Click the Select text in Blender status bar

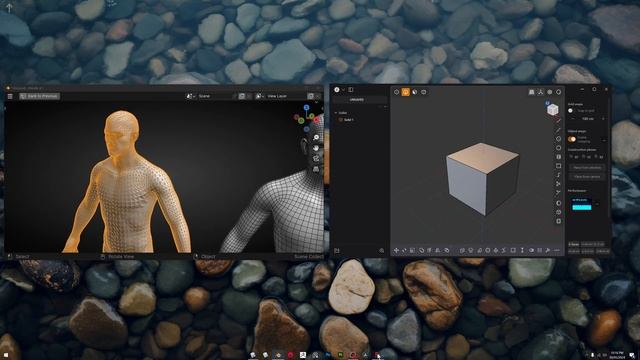point(22,257)
